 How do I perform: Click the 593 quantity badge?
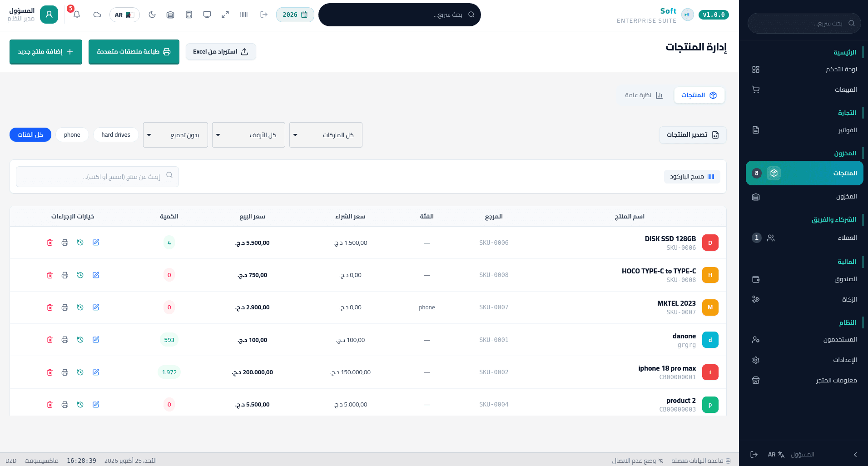[169, 340]
